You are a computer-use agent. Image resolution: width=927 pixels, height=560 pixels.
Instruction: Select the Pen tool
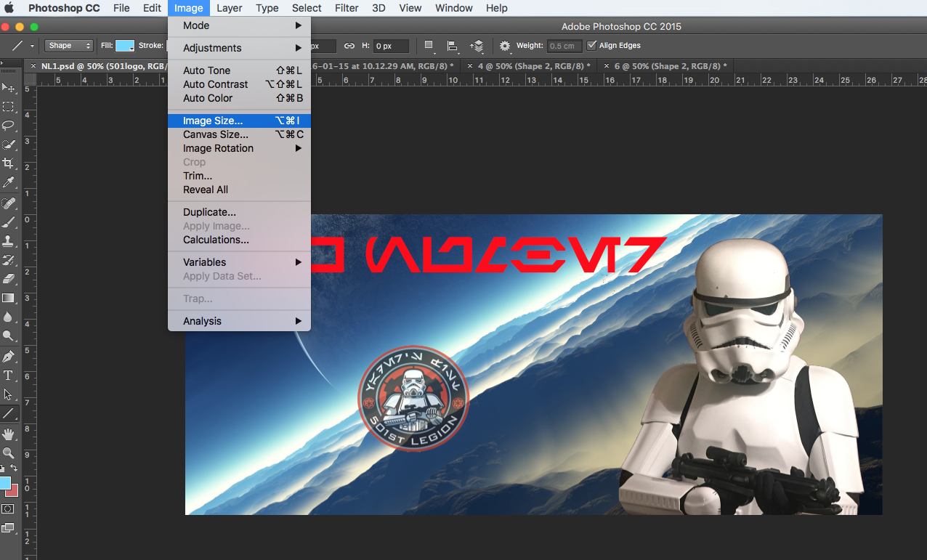[9, 357]
